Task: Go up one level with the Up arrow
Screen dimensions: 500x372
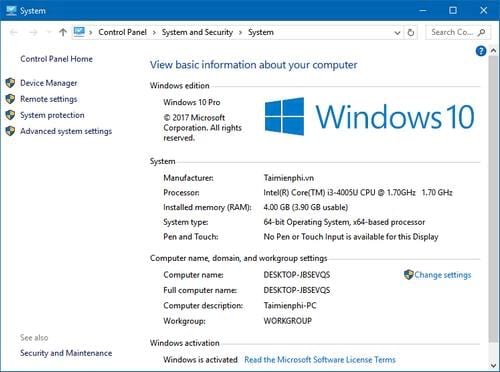Action: tap(63, 32)
